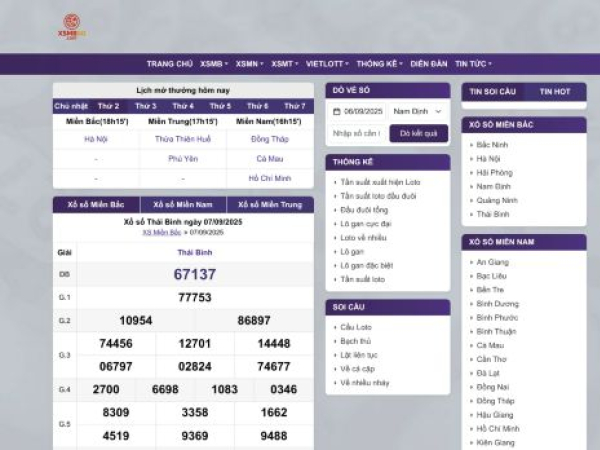Open Quảng Ninh lottery link
Viewport: 600px width, 450px height.
pos(497,200)
